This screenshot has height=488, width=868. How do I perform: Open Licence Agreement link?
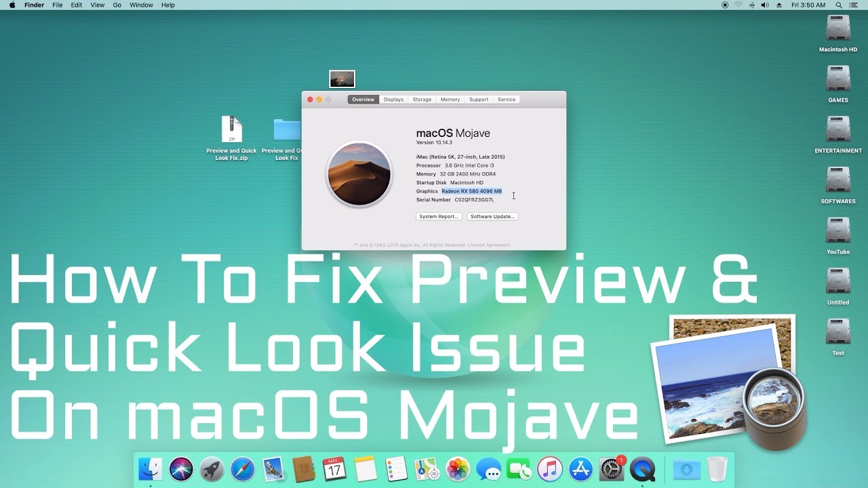pyautogui.click(x=489, y=245)
